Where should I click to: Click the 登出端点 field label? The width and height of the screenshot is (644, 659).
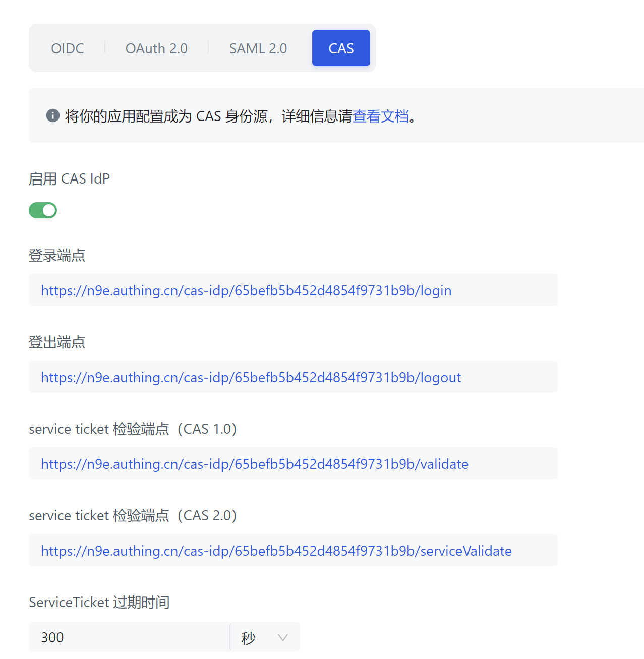point(57,342)
